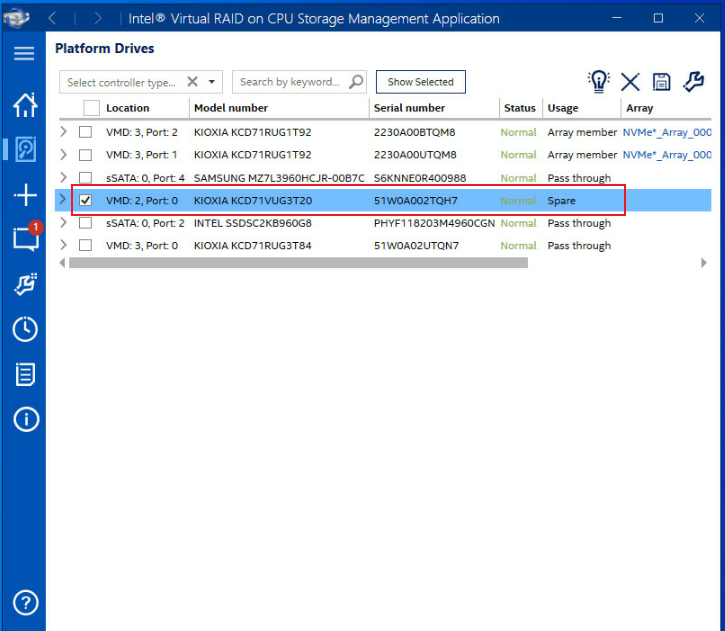
Task: Check the sSATA: 0, Port: 2 drive checkbox
Action: point(85,223)
